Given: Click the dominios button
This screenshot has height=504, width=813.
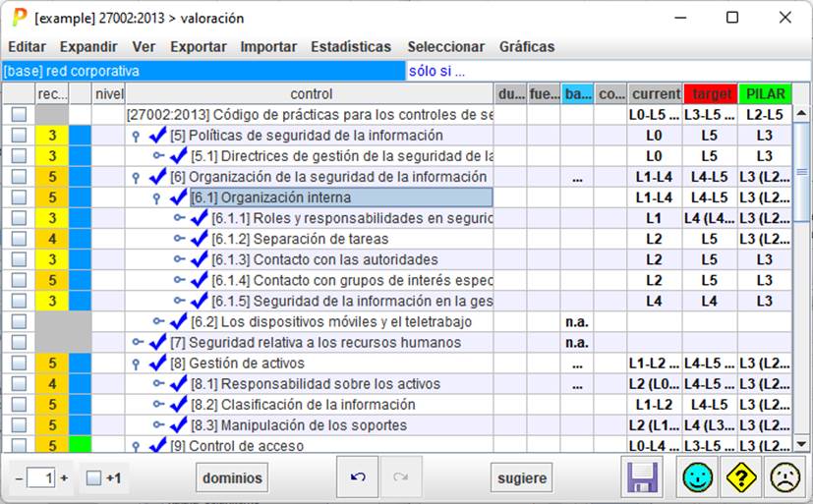Looking at the screenshot, I should (x=232, y=477).
